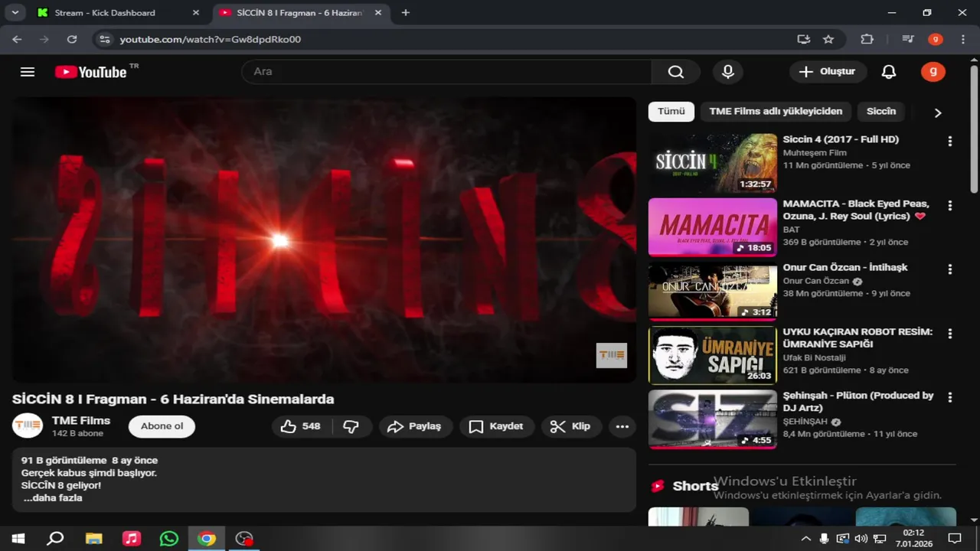Click the Oluştur create button
This screenshot has height=551, width=980.
828,72
